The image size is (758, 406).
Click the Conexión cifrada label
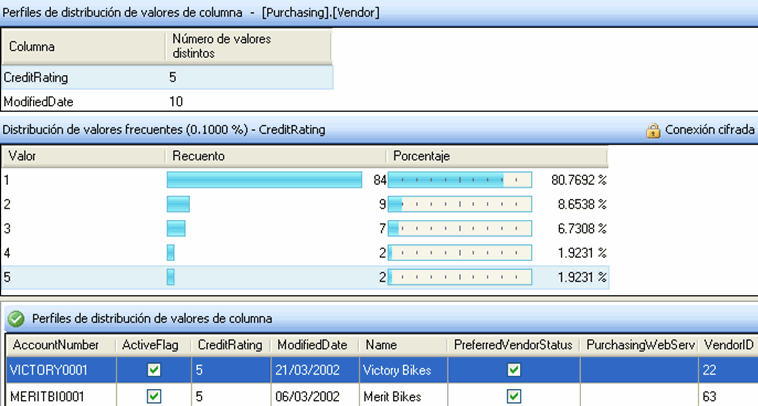[x=709, y=130]
